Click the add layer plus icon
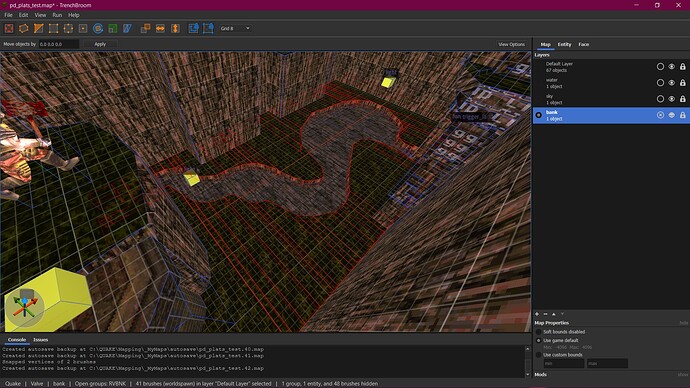Image resolution: width=690 pixels, height=388 pixels. [537, 314]
